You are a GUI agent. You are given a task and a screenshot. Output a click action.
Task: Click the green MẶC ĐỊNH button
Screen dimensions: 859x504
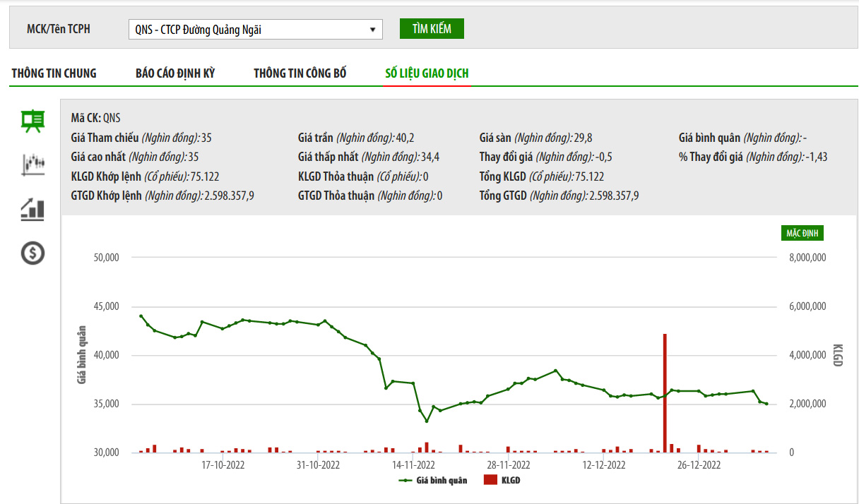coord(802,233)
